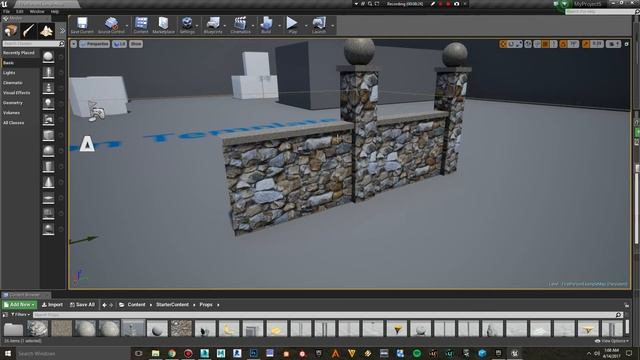Open the Cinematics toolbar button
The height and width of the screenshot is (360, 640).
(240, 25)
